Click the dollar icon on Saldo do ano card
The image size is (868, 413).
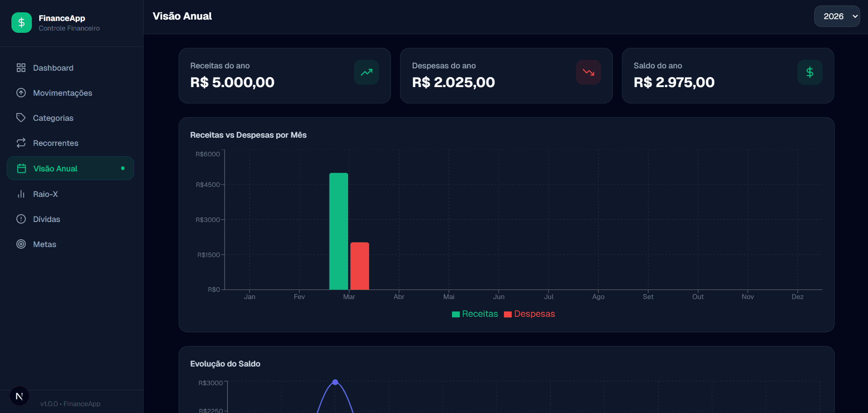[810, 72]
